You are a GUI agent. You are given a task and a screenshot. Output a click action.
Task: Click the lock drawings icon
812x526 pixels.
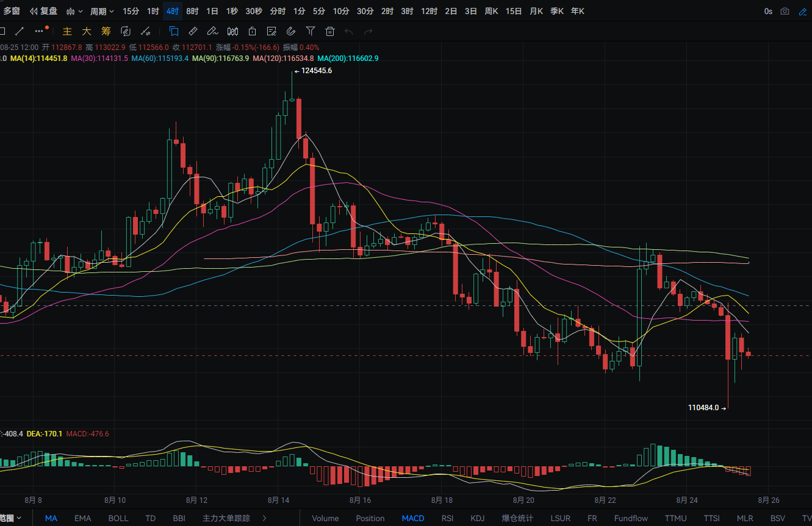click(252, 31)
